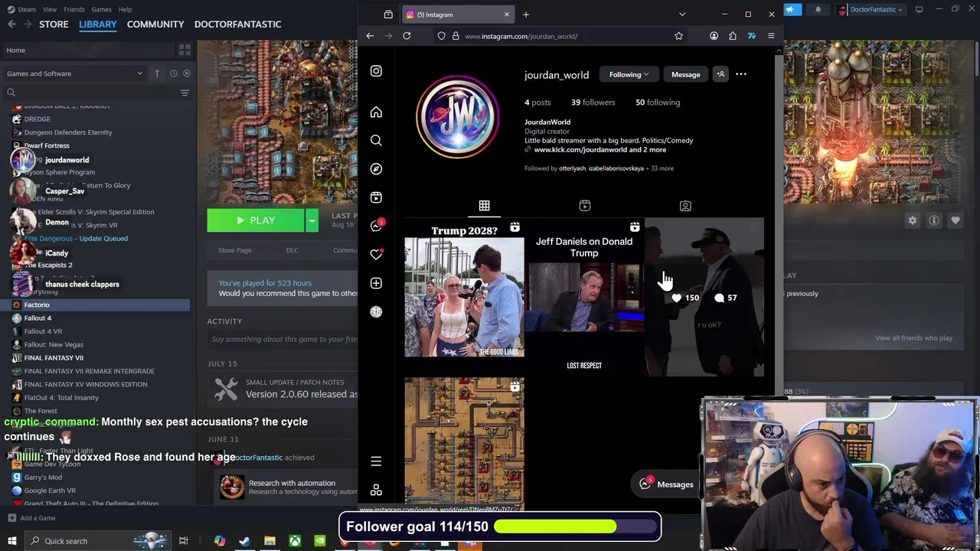The image size is (980, 551).
Task: Bookmark page with star icon
Action: tap(678, 36)
